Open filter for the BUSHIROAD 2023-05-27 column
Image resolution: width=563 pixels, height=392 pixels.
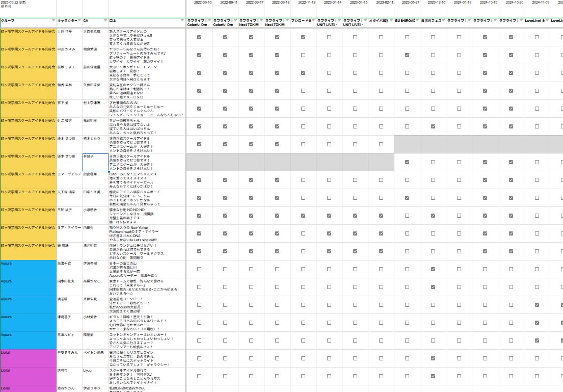pyautogui.click(x=417, y=20)
